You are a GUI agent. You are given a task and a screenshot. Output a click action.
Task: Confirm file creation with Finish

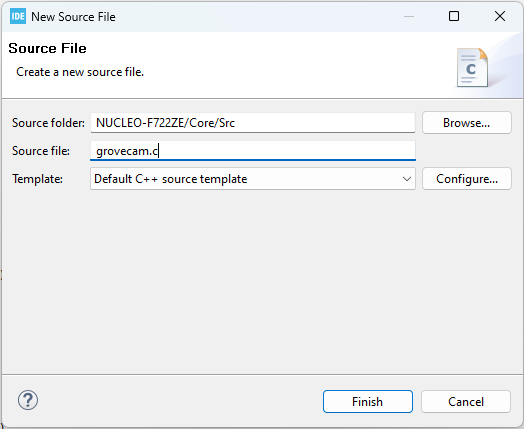[x=368, y=402]
